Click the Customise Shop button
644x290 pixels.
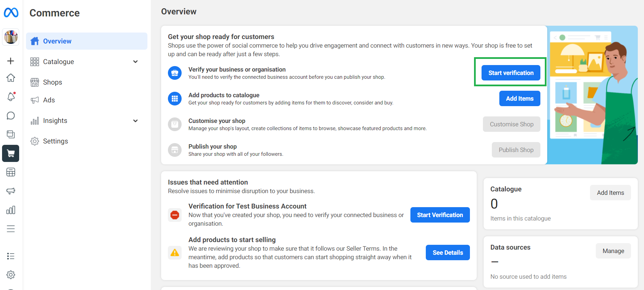(x=511, y=124)
